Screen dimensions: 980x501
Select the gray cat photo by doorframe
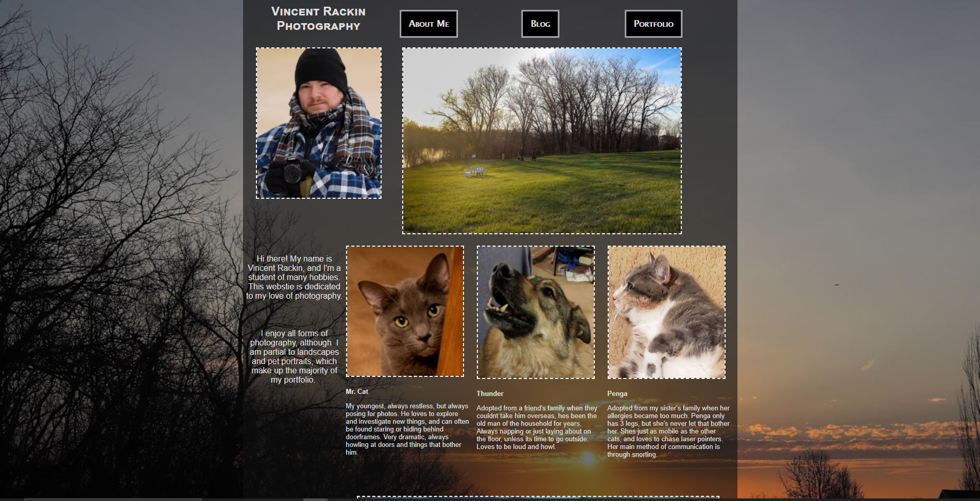pos(405,311)
